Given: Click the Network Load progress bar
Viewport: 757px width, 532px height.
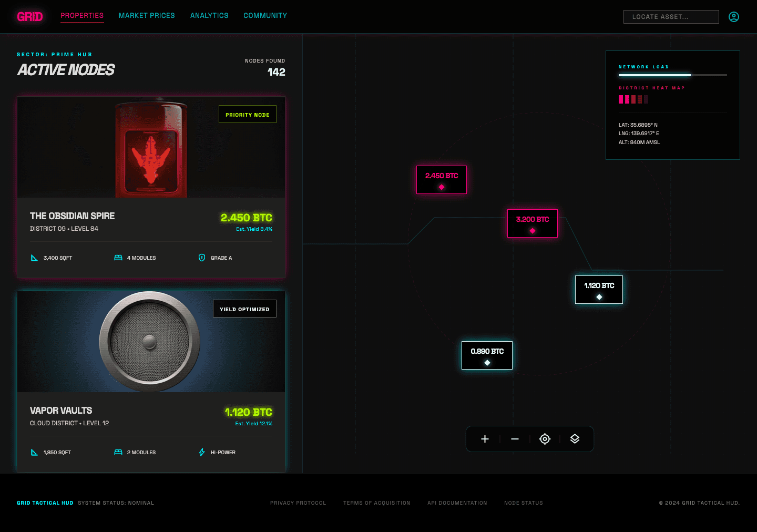Looking at the screenshot, I should (672, 75).
